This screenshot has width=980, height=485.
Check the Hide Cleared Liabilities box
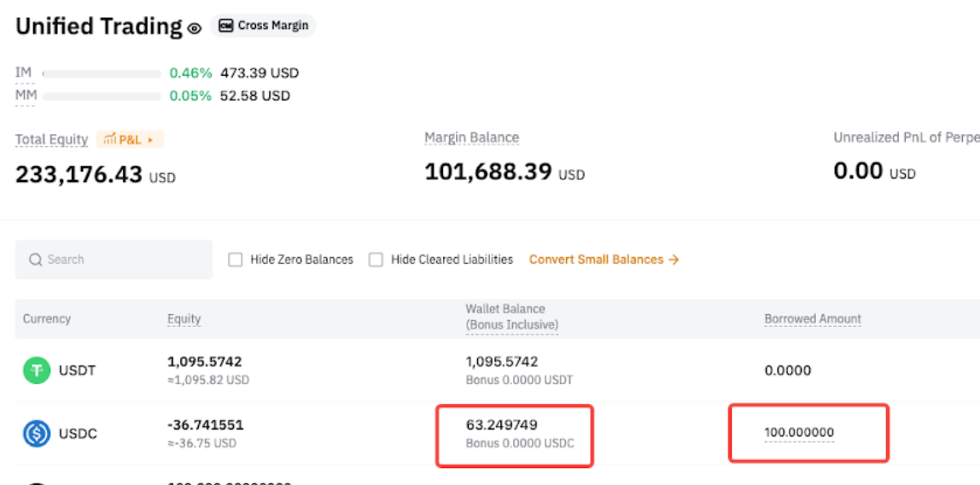coord(376,260)
